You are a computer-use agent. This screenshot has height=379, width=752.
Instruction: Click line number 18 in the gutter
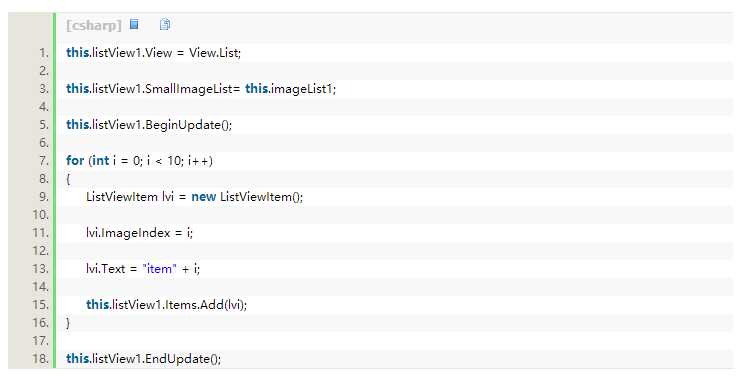coord(41,358)
